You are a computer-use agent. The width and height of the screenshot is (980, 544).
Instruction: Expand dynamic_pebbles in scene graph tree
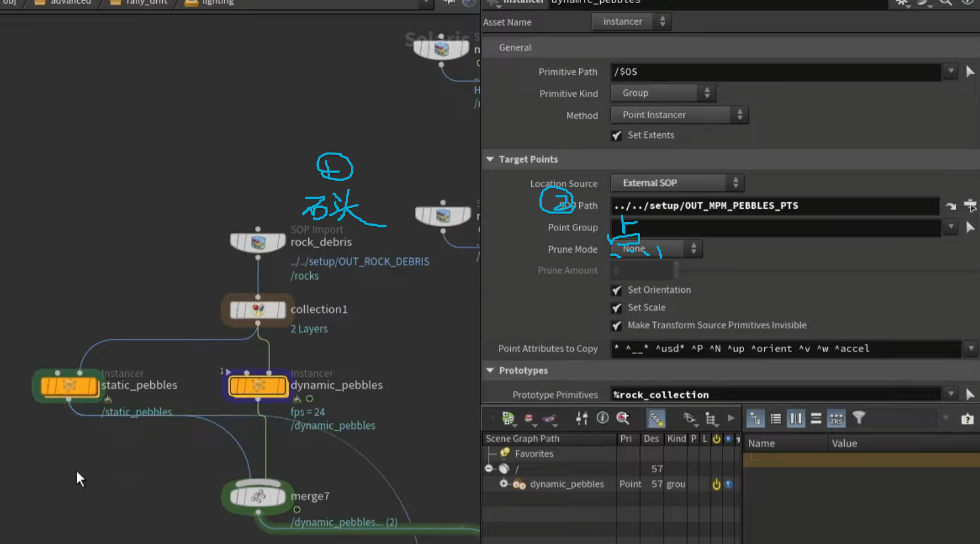503,484
